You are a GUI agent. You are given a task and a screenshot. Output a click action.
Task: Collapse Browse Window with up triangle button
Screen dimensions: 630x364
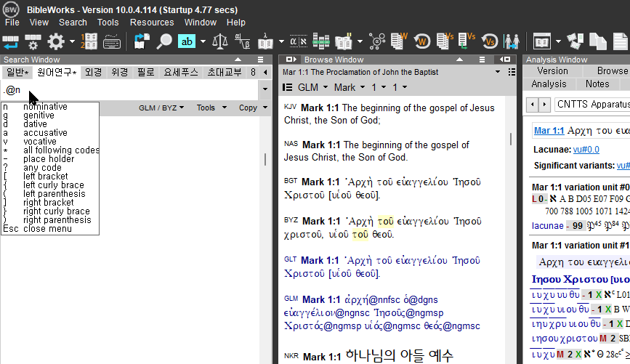(x=459, y=60)
